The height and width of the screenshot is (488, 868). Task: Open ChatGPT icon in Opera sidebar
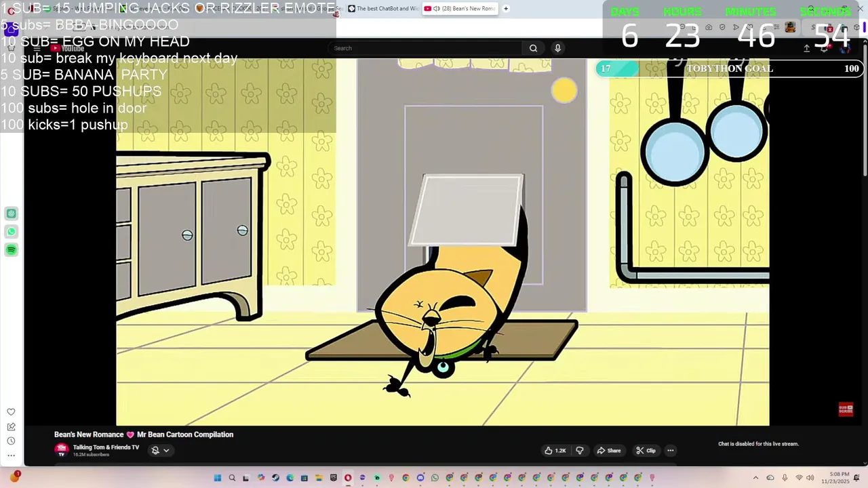[x=12, y=213]
